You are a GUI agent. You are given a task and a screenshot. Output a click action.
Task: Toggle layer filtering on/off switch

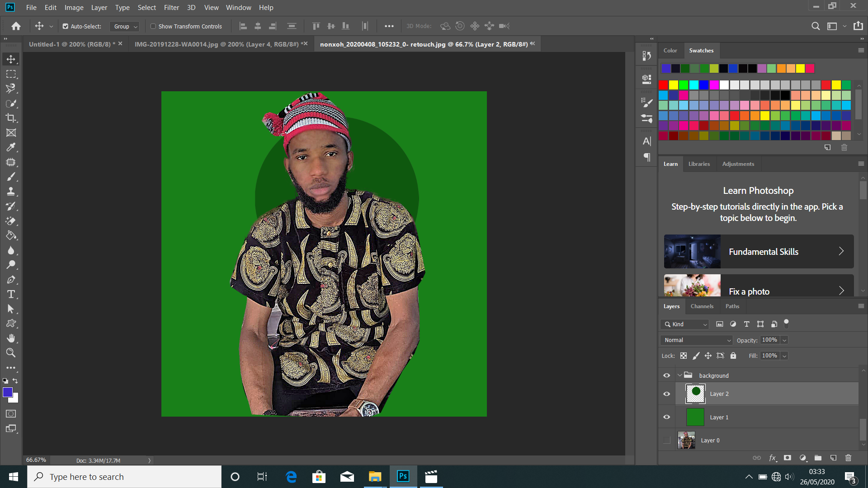coord(786,323)
